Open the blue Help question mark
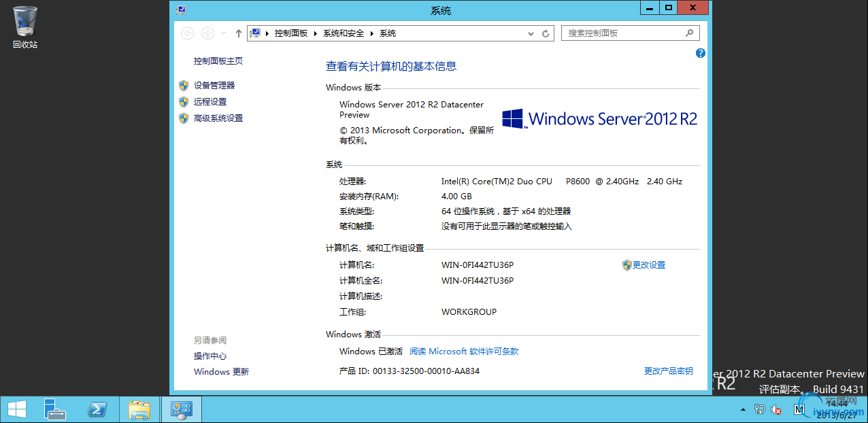The width and height of the screenshot is (868, 423). point(701,53)
